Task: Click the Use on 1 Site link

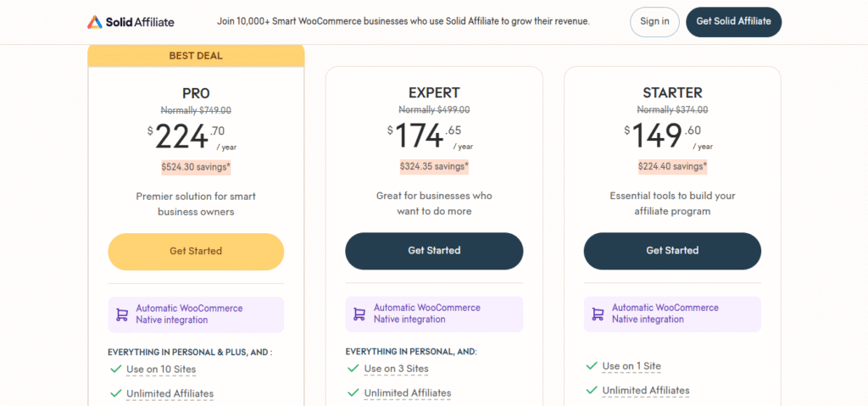Action: (632, 366)
